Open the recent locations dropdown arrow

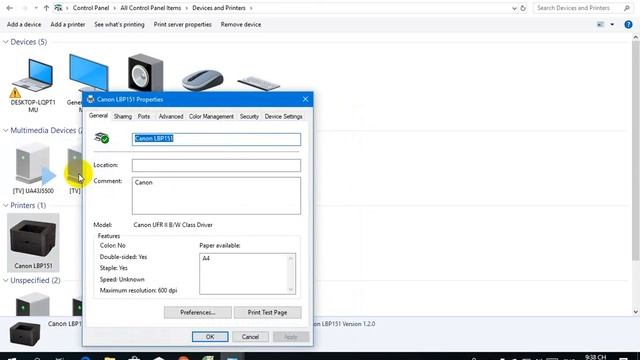[36, 8]
